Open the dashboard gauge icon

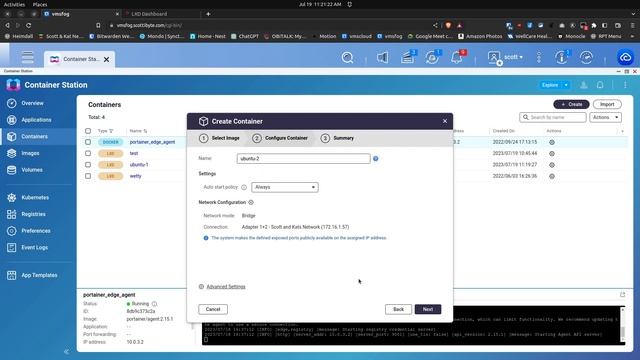(x=587, y=58)
